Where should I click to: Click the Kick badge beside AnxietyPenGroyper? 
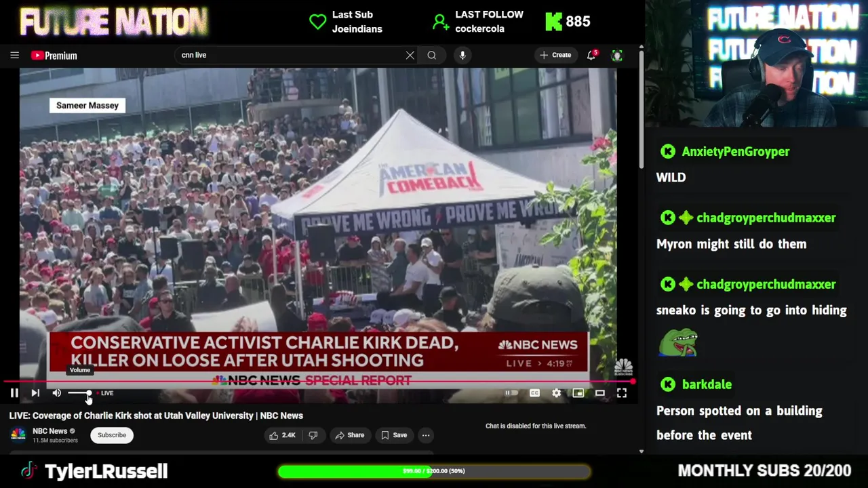point(668,152)
